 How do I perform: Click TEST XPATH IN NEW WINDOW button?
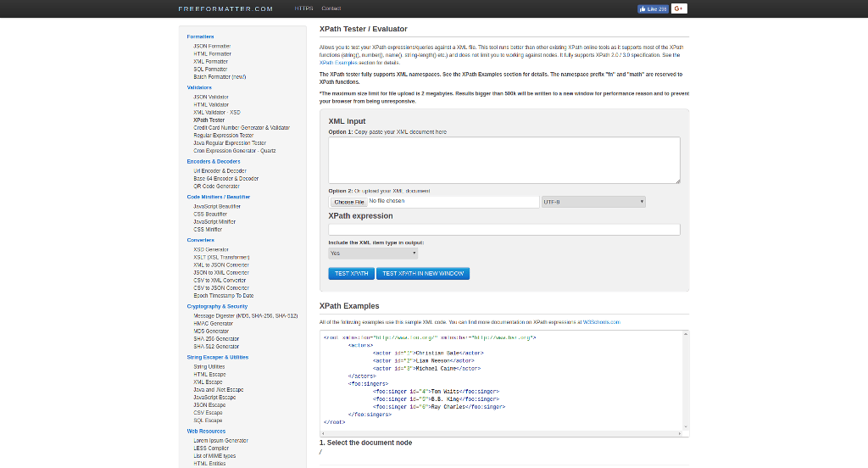(423, 274)
